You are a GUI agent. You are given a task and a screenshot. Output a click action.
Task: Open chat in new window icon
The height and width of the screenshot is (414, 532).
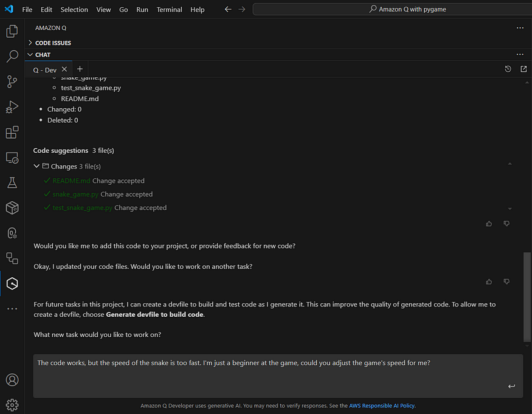[x=523, y=69]
